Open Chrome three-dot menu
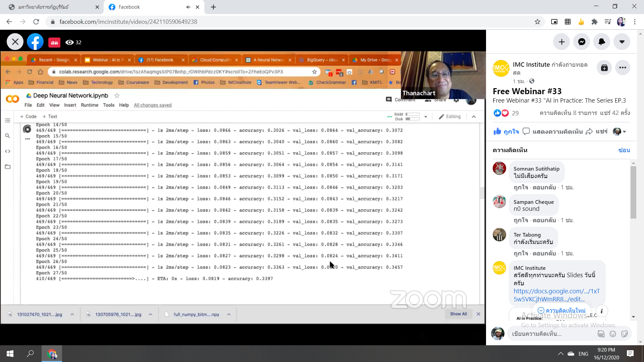Image resolution: width=644 pixels, height=362 pixels. (635, 22)
